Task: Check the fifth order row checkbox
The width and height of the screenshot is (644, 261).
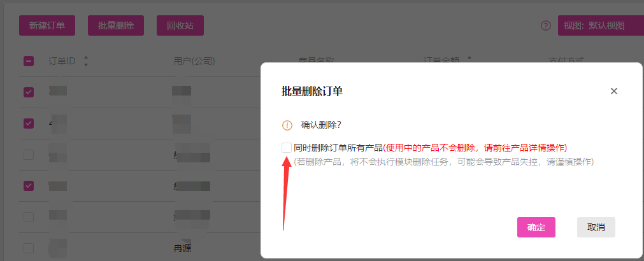Action: [29, 217]
